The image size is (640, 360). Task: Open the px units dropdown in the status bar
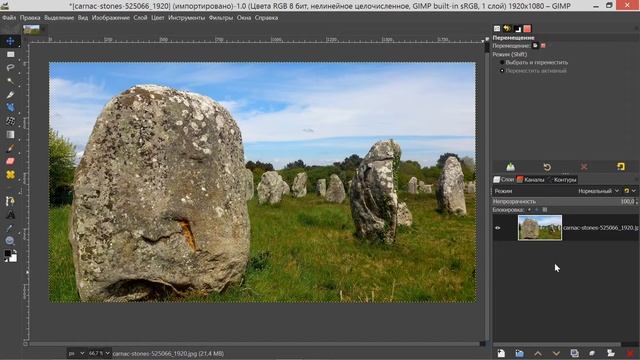(x=76, y=353)
